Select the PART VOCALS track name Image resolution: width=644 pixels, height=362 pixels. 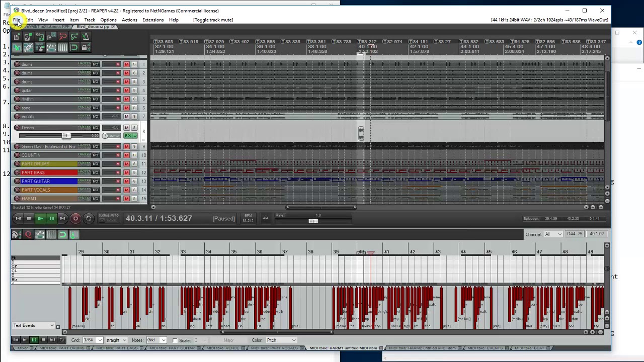pos(35,190)
